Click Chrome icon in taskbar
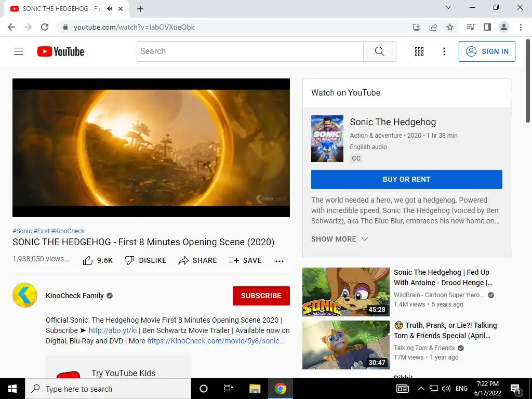532x399 pixels. point(280,389)
